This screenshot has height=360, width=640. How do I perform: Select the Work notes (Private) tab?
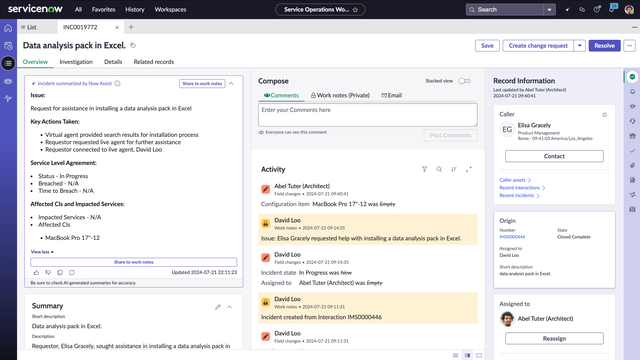click(340, 95)
